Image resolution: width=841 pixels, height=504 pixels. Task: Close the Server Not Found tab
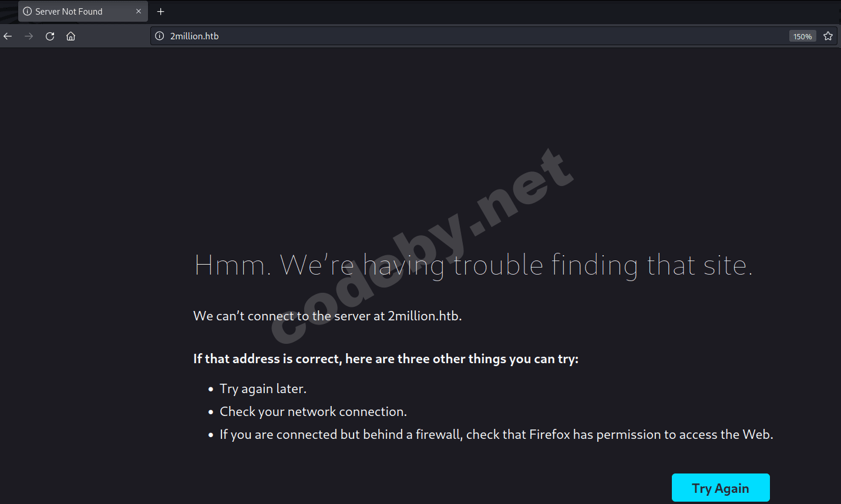coord(139,12)
